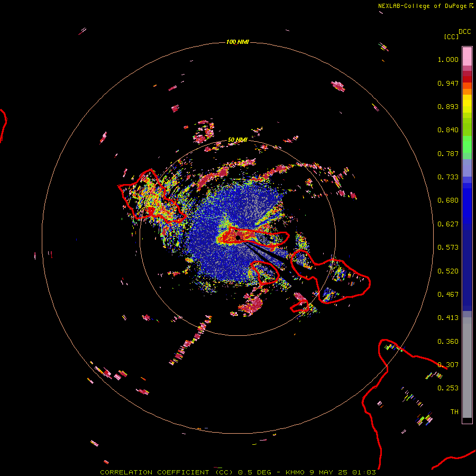Click the 100 NMI range ring label

click(237, 42)
